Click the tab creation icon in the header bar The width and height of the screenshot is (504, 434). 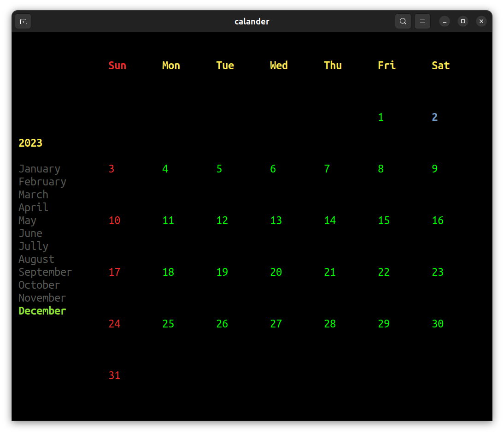click(23, 21)
